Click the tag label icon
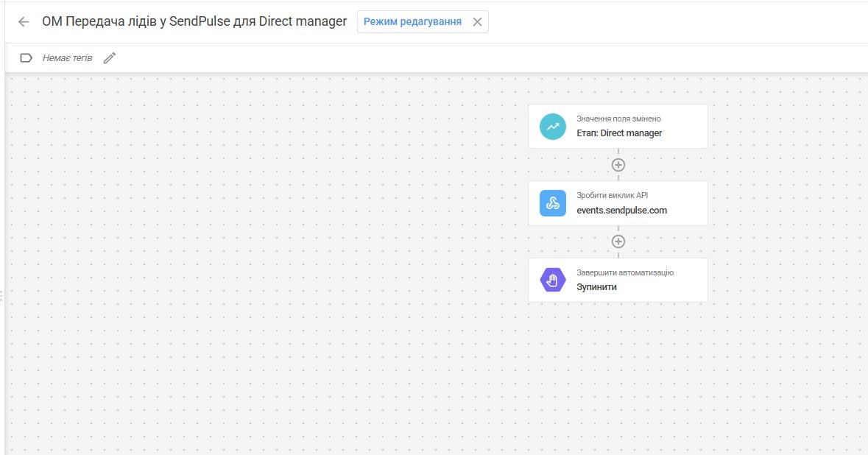The width and height of the screenshot is (868, 455). 26,57
